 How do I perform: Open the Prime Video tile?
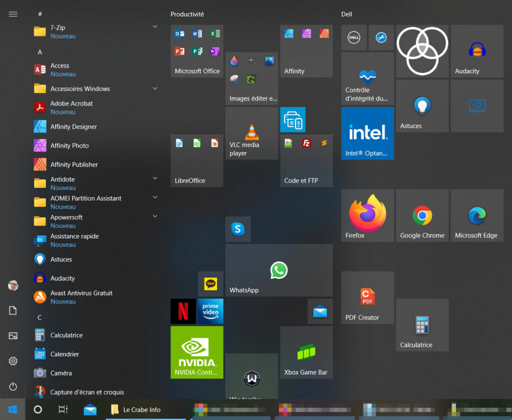click(210, 311)
